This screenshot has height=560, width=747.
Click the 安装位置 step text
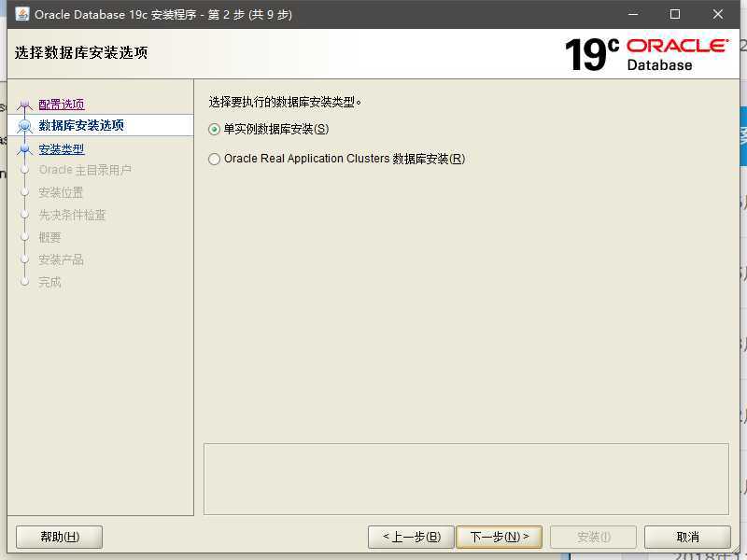pos(61,192)
